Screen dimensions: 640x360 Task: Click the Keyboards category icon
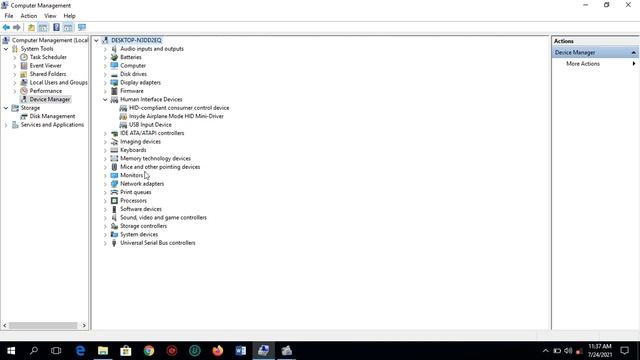[114, 150]
